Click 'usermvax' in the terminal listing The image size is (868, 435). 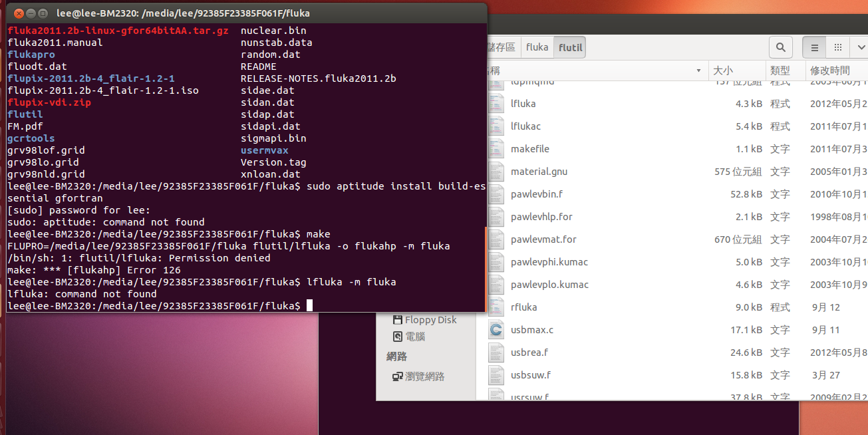265,150
